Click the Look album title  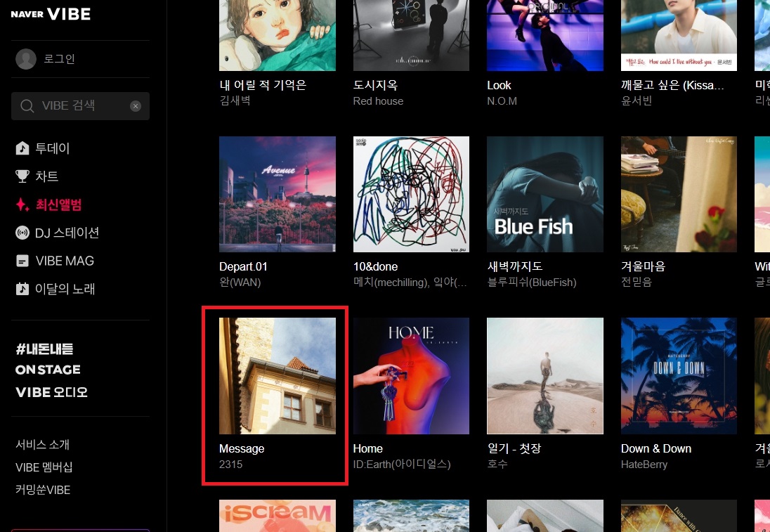499,86
